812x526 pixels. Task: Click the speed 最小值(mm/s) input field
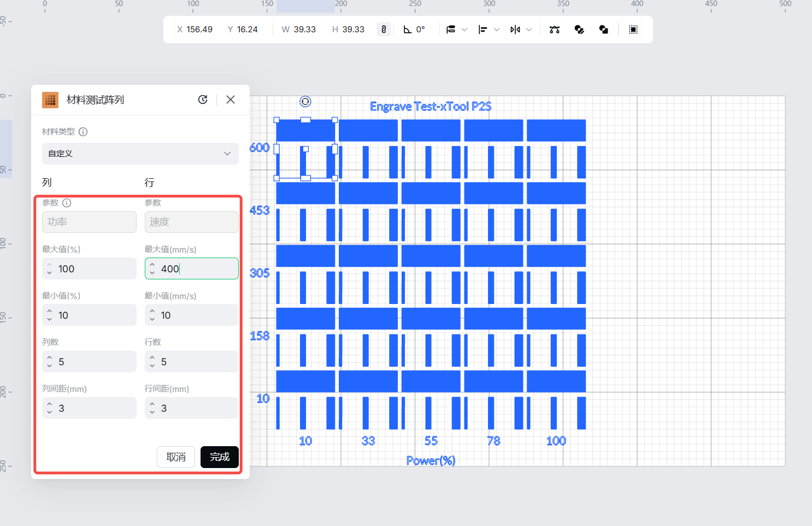[x=197, y=315]
